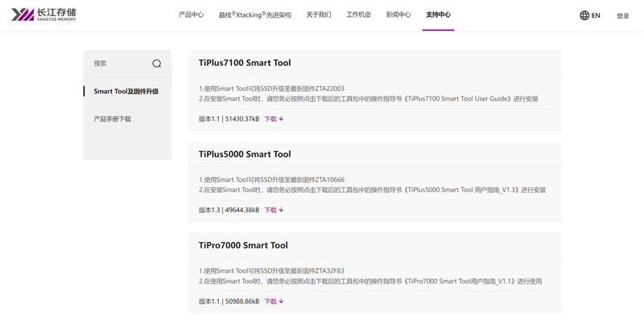Select Smart Tool及固件升级 in sidebar
This screenshot has height=320, width=644.
click(x=126, y=91)
